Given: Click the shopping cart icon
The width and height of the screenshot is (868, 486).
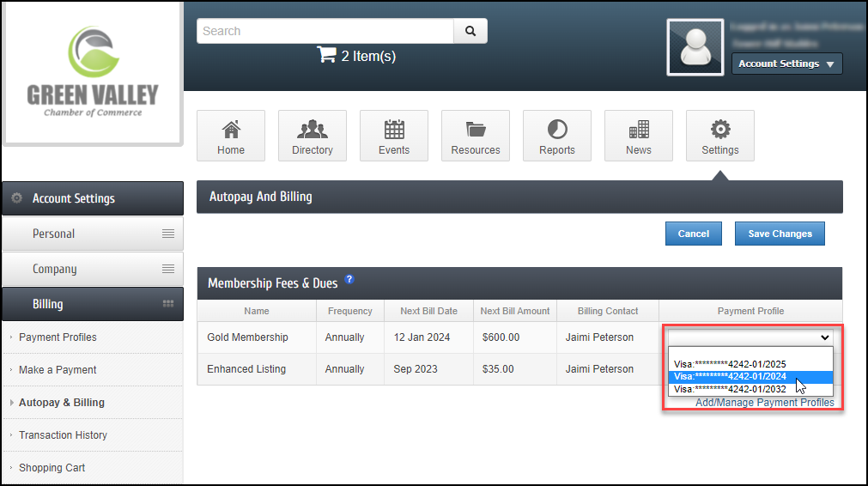Looking at the screenshot, I should click(x=326, y=55).
